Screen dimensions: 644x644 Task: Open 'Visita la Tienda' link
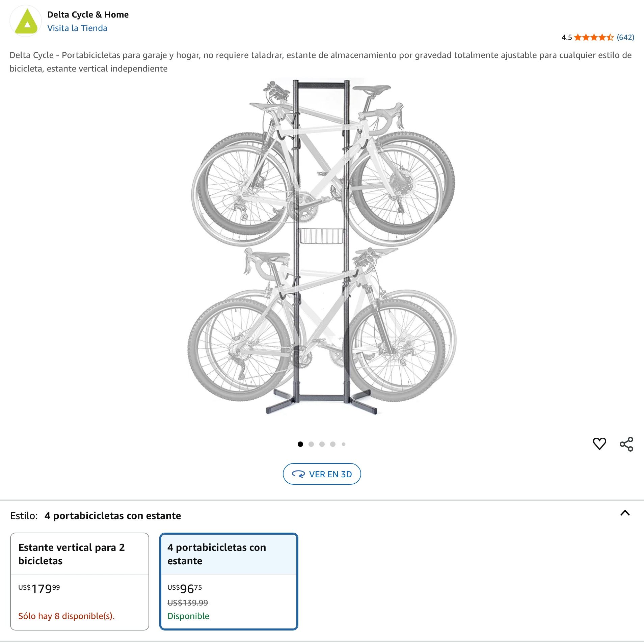coord(78,28)
